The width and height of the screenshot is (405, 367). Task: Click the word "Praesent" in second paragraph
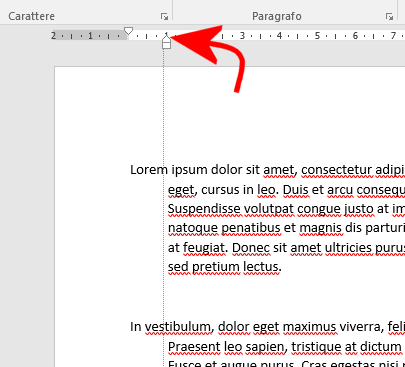194,347
